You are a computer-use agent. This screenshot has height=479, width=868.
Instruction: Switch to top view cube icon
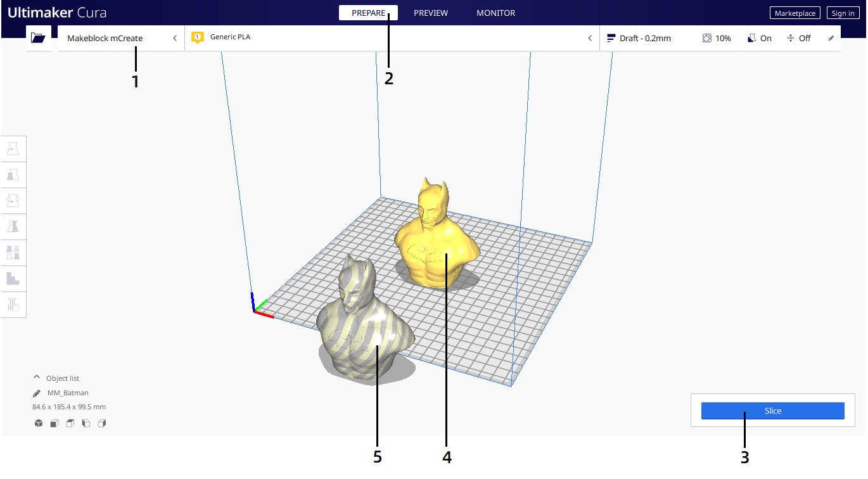[70, 423]
